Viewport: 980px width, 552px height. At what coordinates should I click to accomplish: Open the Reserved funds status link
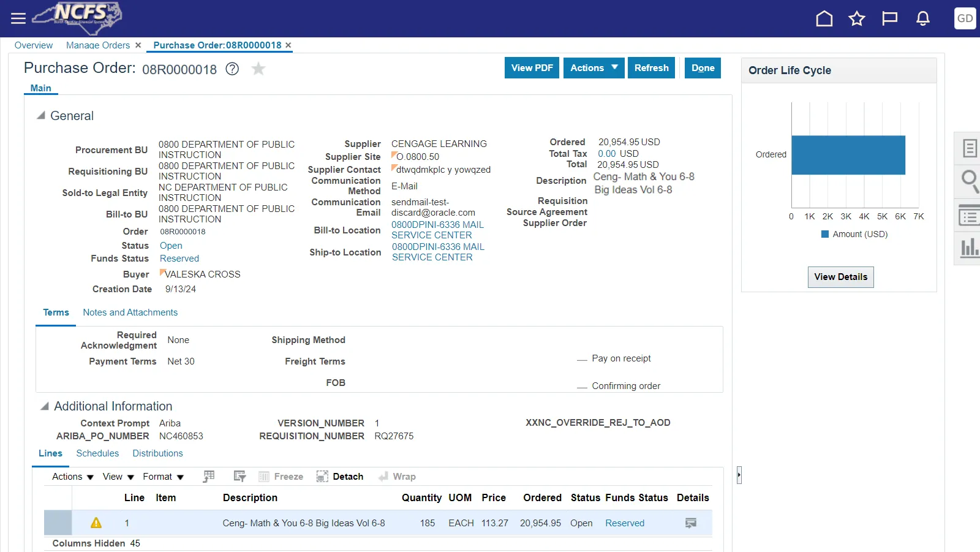(x=179, y=259)
